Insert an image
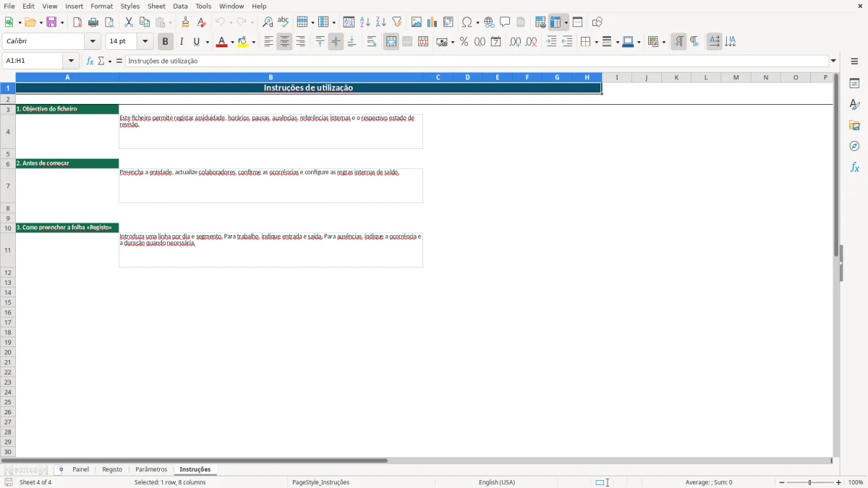Screen dimensions: 868x488 click(417, 22)
